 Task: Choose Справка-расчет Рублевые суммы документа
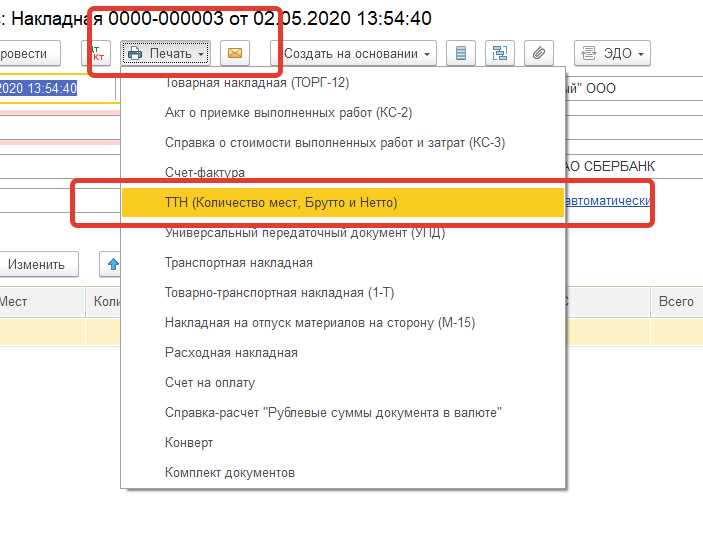pyautogui.click(x=343, y=413)
